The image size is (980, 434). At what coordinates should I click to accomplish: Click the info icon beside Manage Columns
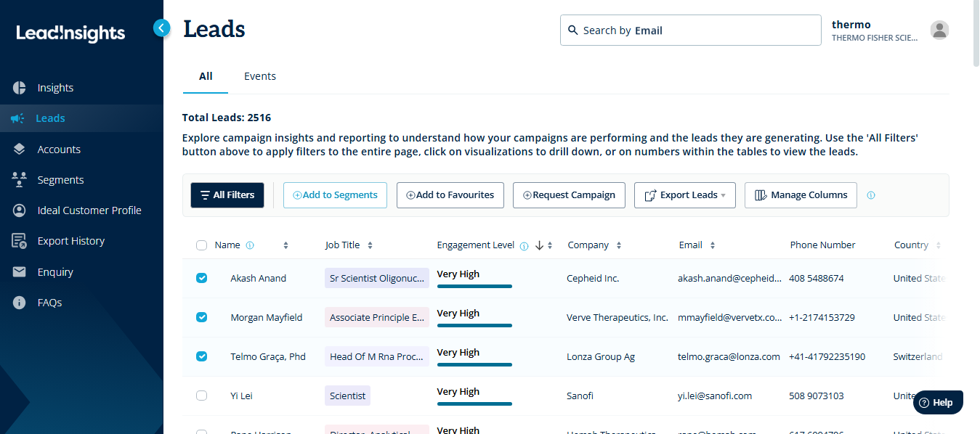coord(871,195)
